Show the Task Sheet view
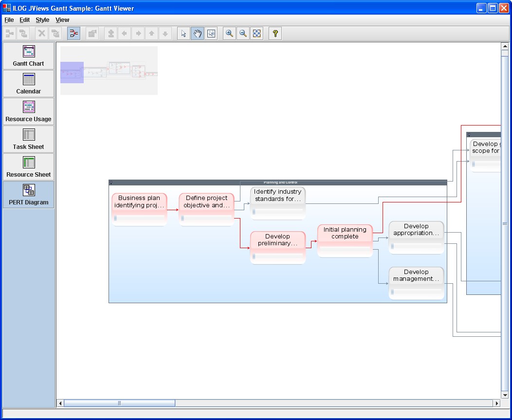Screen dimensions: 512x420 click(x=28, y=139)
